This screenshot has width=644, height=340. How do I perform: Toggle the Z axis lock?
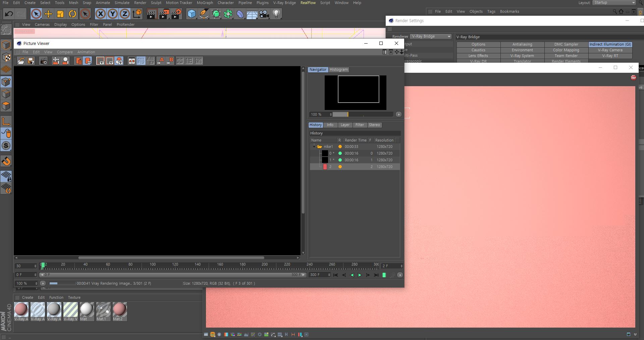pos(125,14)
